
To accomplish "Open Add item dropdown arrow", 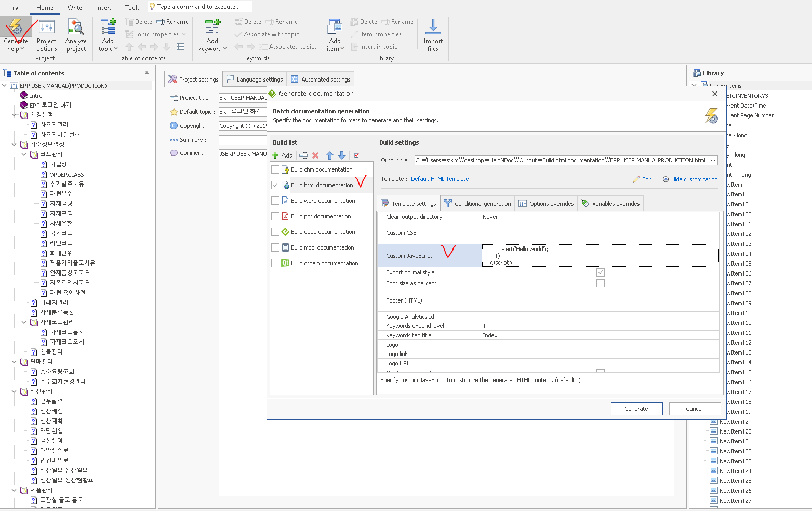I will [x=342, y=49].
